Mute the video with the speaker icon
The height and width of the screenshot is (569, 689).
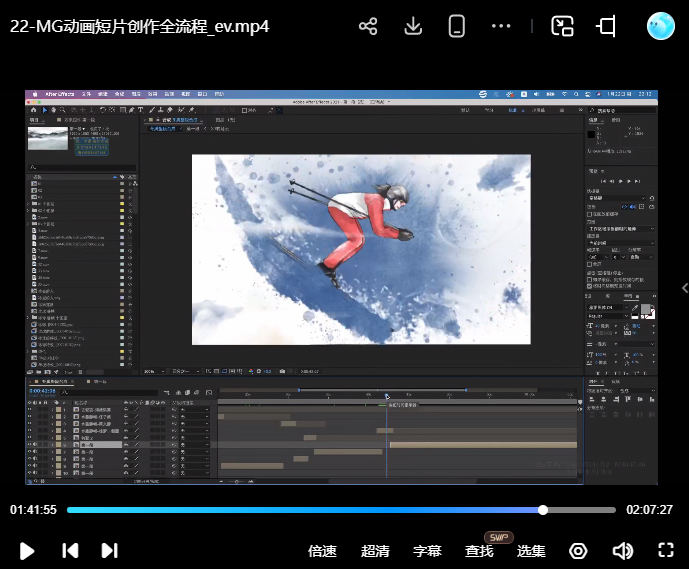click(622, 551)
